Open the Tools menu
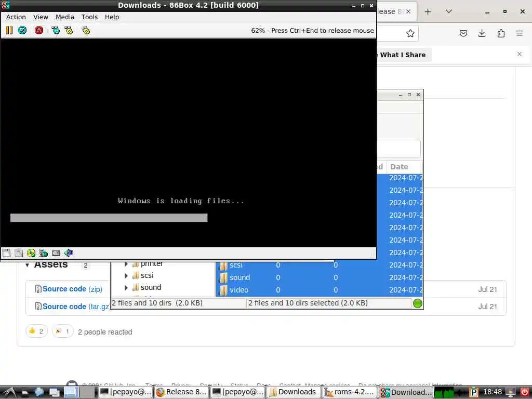 (x=89, y=17)
